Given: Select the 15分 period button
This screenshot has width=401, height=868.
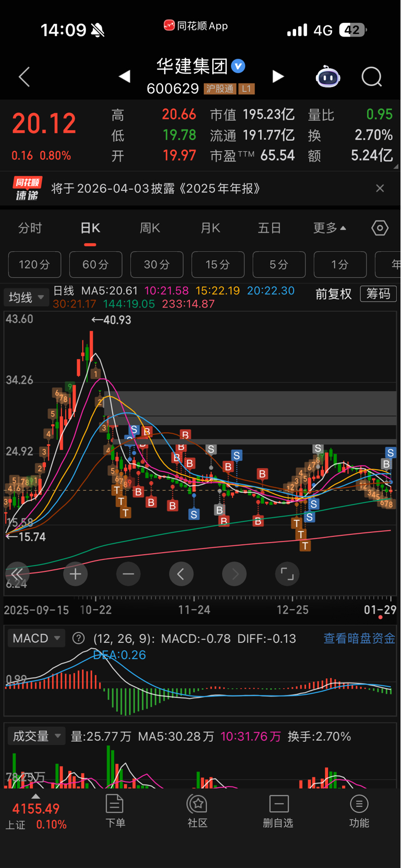Looking at the screenshot, I should tap(218, 265).
